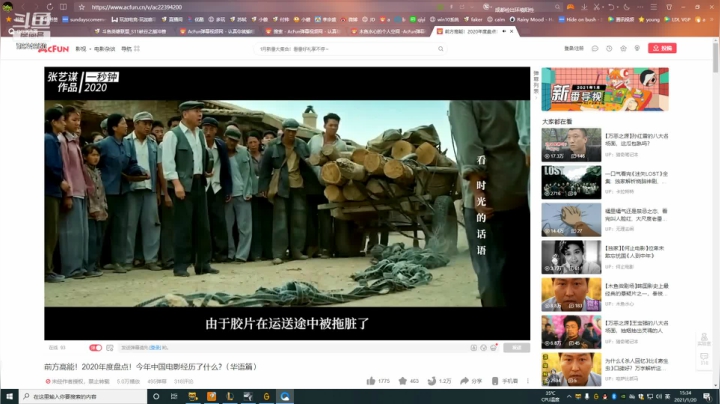This screenshot has height=404, width=720.
Task: Click the browser address bar URL
Action: (x=137, y=7)
